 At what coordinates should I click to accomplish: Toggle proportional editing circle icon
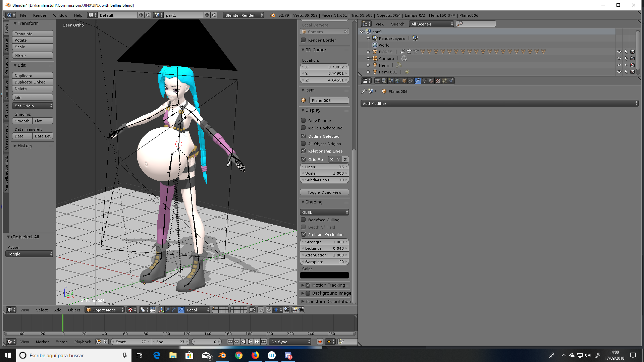click(x=261, y=310)
